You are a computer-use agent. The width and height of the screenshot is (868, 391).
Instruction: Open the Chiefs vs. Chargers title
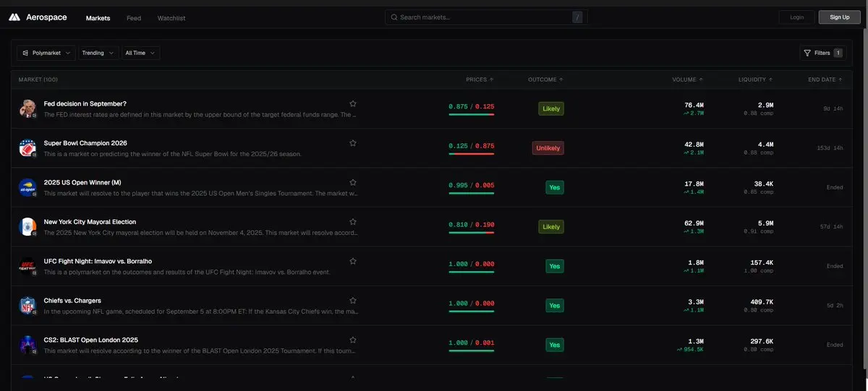[72, 301]
